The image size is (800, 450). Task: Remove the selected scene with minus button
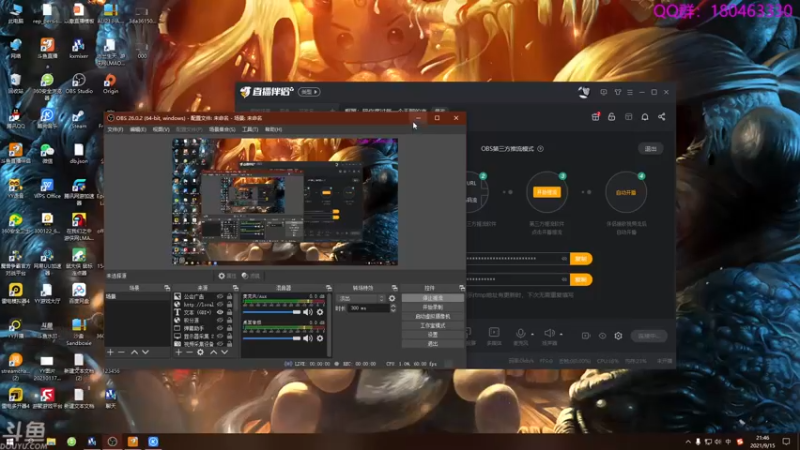pyautogui.click(x=121, y=352)
